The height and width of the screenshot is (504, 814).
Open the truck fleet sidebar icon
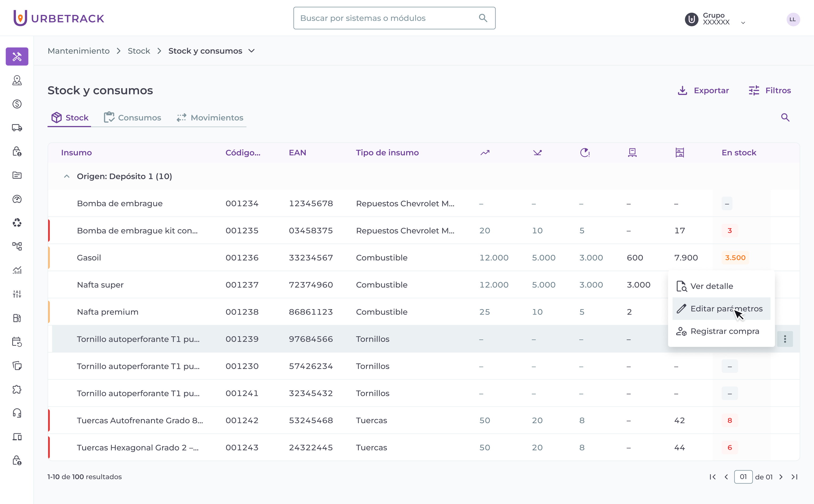tap(17, 128)
